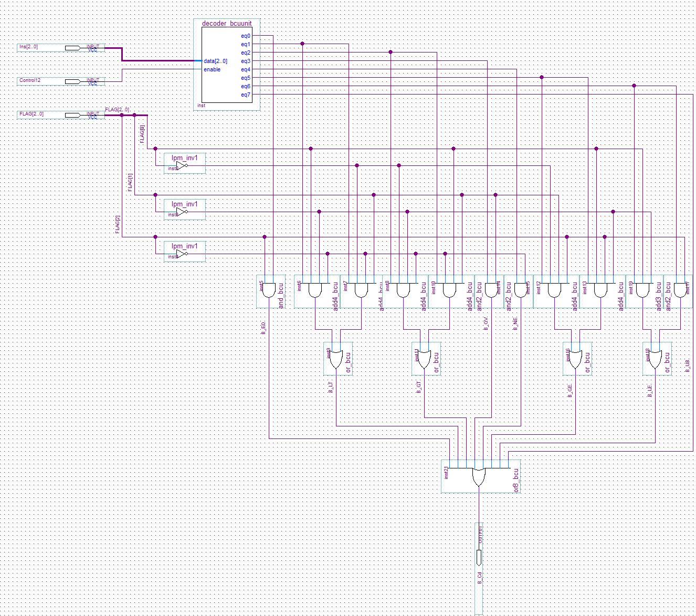Click the Control12 input pin symbol
The width and height of the screenshot is (696, 616).
pyautogui.click(x=73, y=81)
